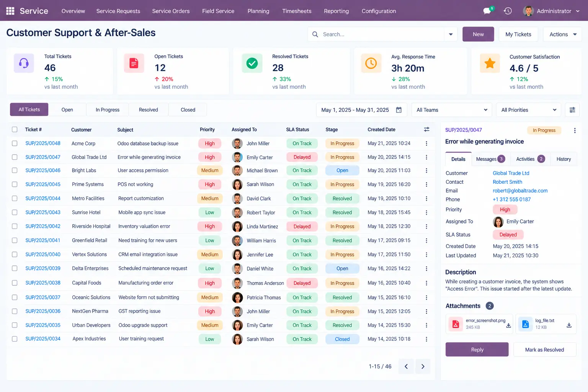Screen dimensions: 588x392
Task: Expand the All Teams dropdown
Action: pyautogui.click(x=452, y=110)
